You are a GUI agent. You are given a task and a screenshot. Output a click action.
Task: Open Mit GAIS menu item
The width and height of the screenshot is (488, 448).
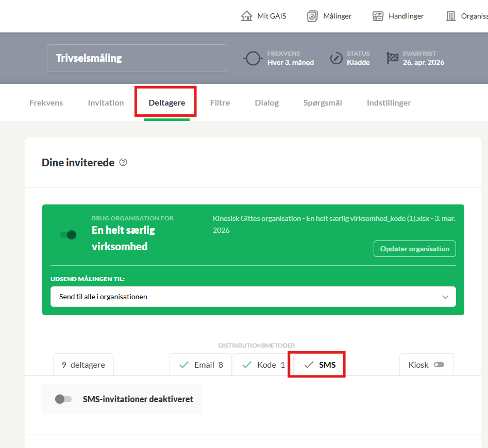[264, 16]
